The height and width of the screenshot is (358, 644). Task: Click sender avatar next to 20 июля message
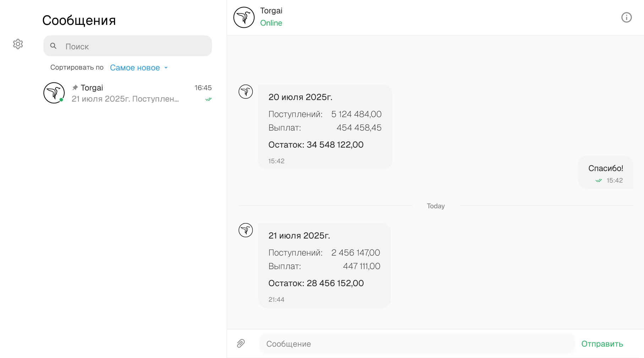tap(246, 92)
